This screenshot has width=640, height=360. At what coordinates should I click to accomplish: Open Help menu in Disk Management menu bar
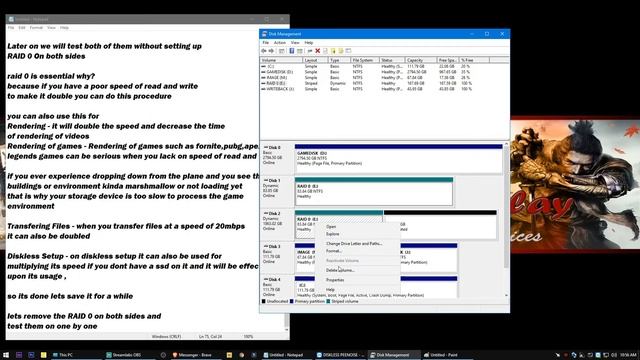tap(309, 42)
